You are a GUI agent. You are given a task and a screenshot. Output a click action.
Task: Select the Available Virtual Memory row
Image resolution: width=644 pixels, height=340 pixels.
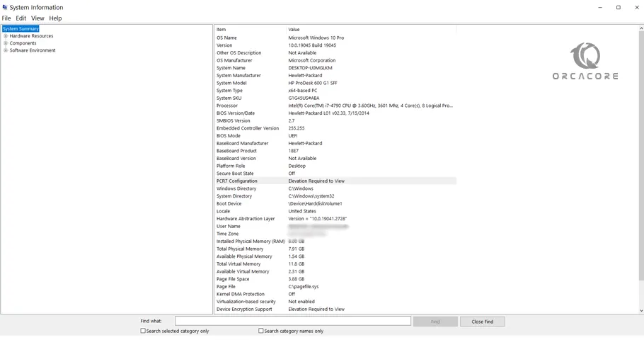(335, 271)
